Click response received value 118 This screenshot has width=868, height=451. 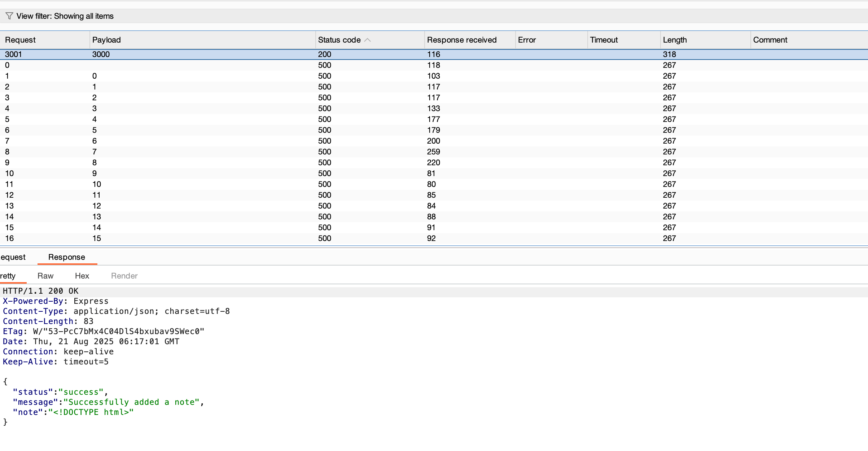(x=433, y=65)
